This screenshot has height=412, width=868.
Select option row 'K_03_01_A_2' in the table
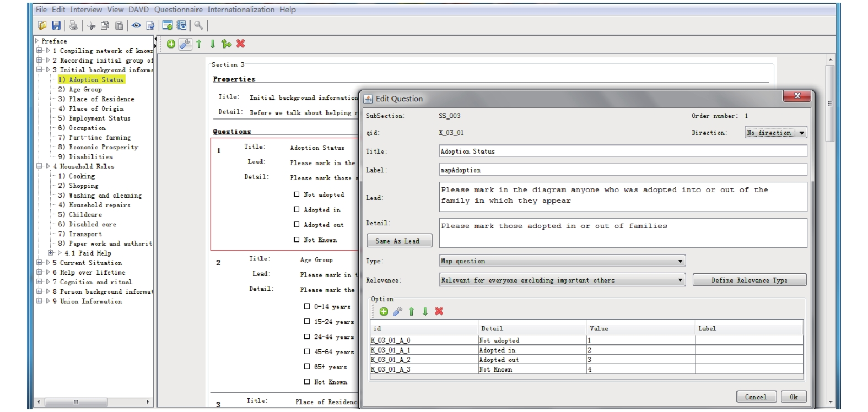(586, 360)
